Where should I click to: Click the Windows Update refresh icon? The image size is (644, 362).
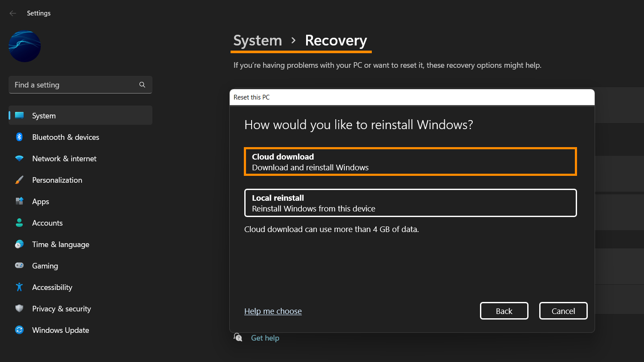click(19, 330)
